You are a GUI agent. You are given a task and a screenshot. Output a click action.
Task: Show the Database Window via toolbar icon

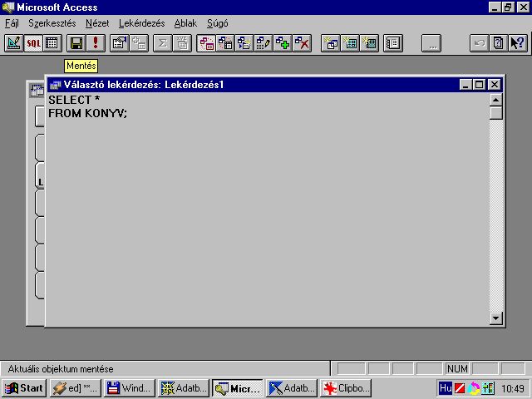coord(393,43)
